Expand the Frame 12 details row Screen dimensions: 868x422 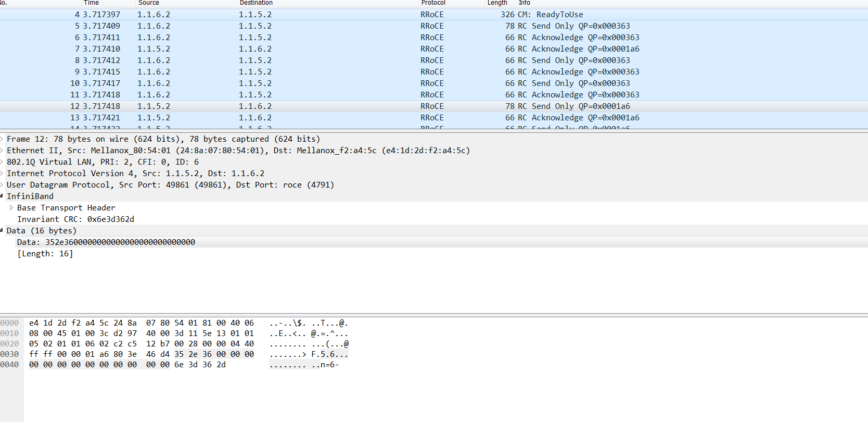click(2, 139)
